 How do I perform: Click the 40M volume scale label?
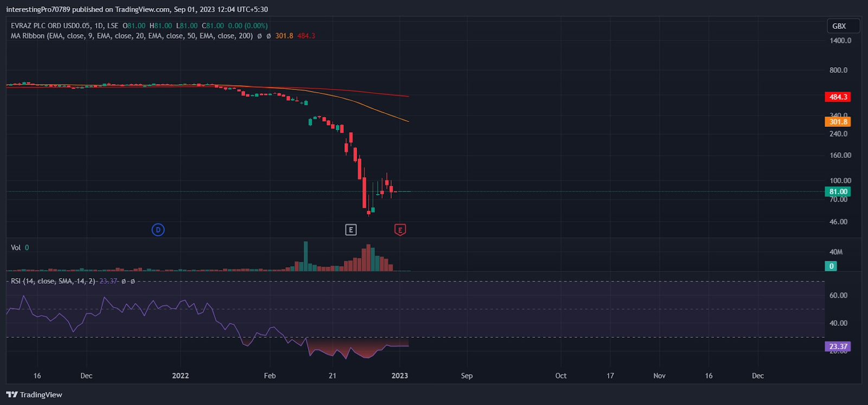[836, 252]
